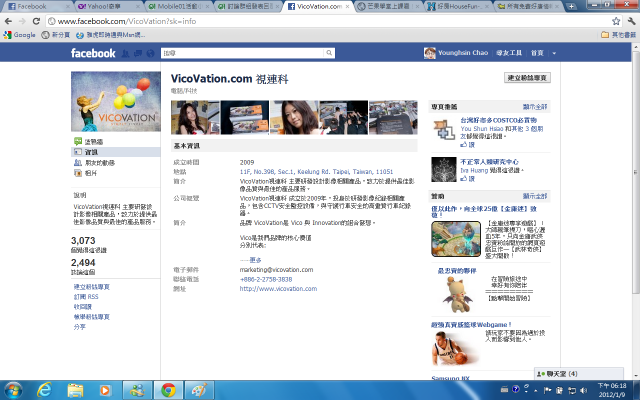This screenshot has height=400, width=640.
Task: Click the email marketing@vicovation.com
Action: (276, 270)
